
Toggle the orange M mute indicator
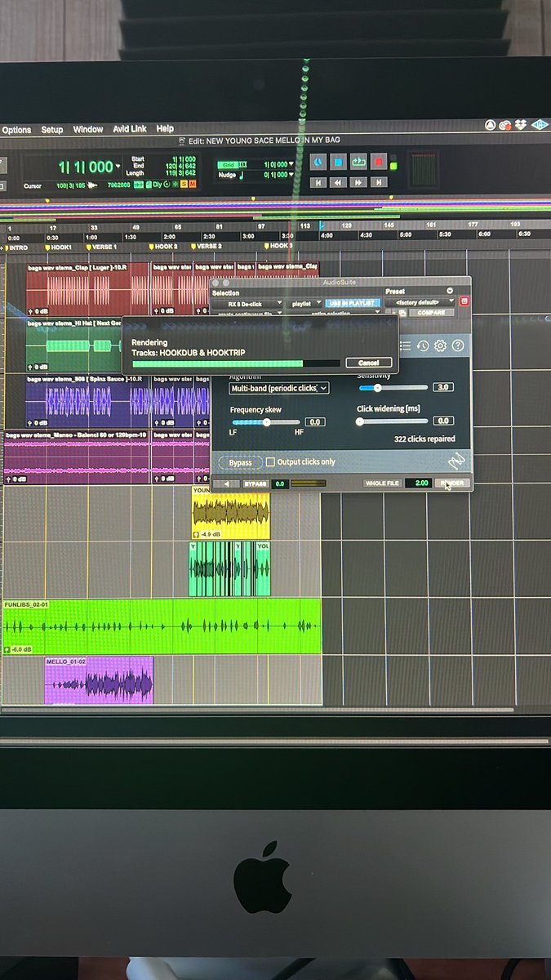(x=193, y=185)
